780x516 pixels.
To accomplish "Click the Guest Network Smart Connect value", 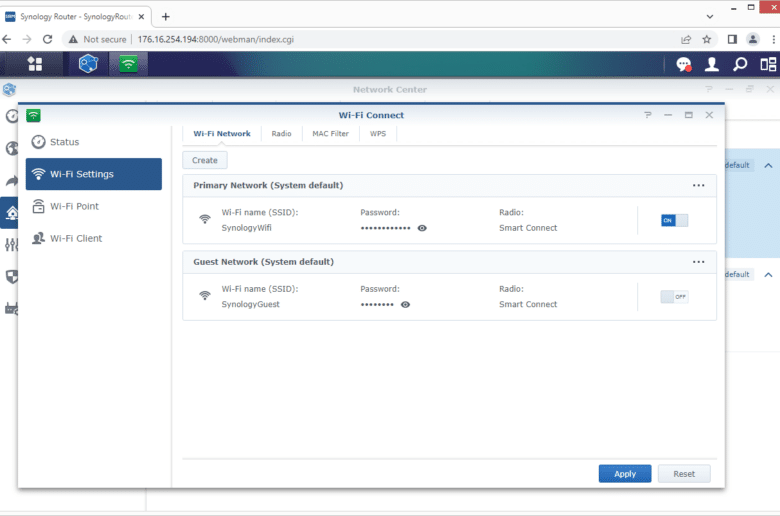I will [x=528, y=304].
